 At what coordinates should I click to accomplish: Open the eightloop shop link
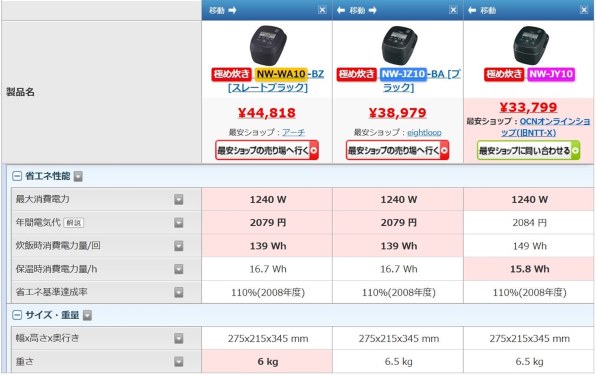pyautogui.click(x=424, y=132)
